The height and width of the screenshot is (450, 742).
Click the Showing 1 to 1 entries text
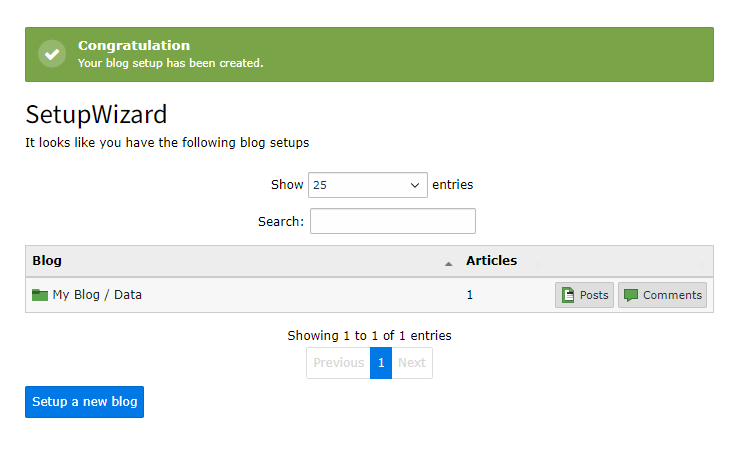[x=369, y=335]
